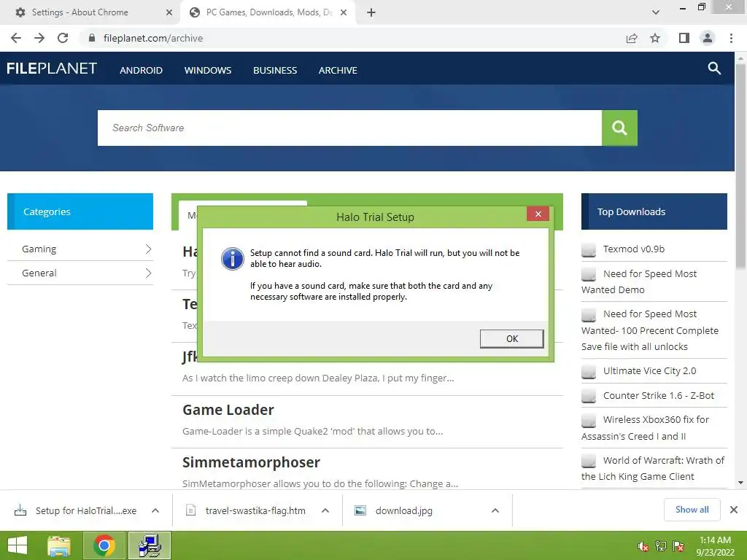Click the Texmod v0.9b thumbnail icon
The image size is (747, 560).
589,249
